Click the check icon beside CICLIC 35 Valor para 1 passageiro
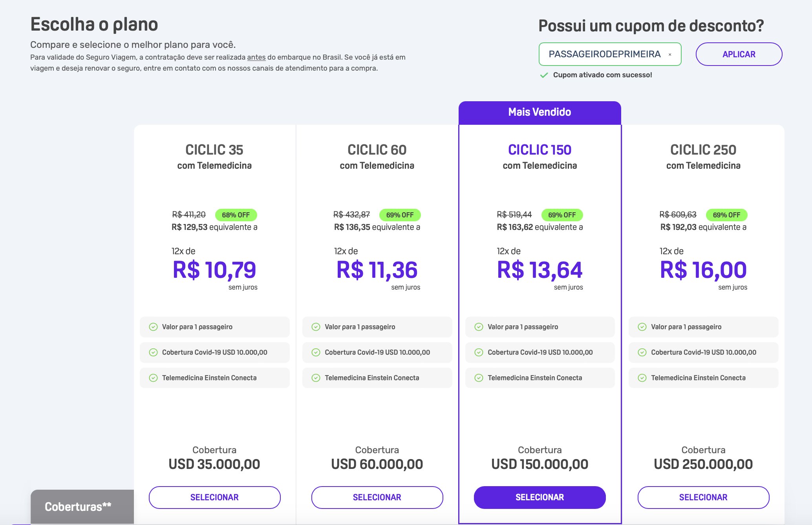 pyautogui.click(x=153, y=327)
